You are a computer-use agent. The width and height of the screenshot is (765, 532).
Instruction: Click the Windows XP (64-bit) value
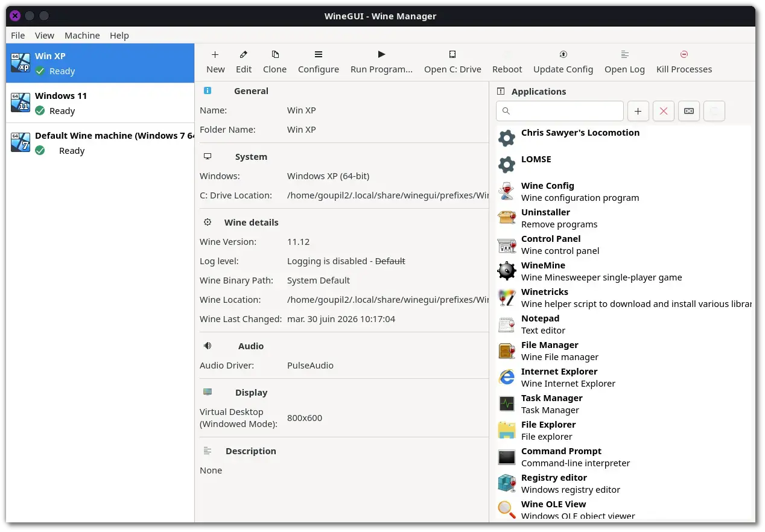(328, 176)
